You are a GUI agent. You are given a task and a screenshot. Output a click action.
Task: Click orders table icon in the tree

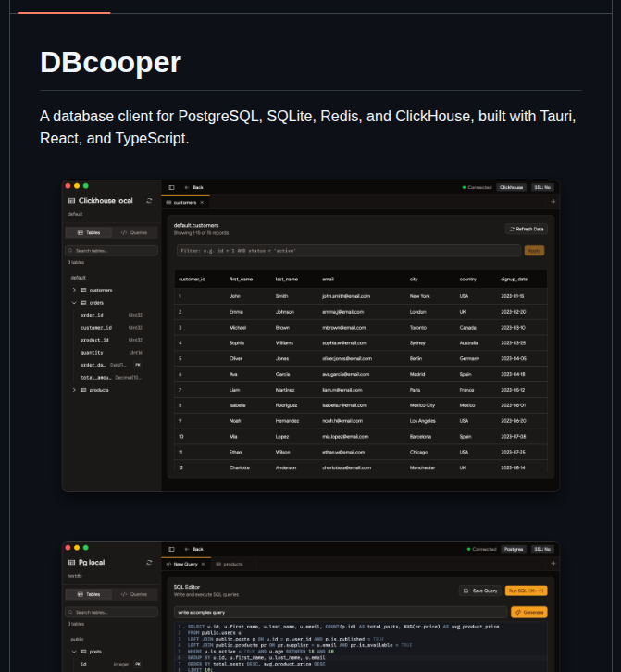coord(83,303)
